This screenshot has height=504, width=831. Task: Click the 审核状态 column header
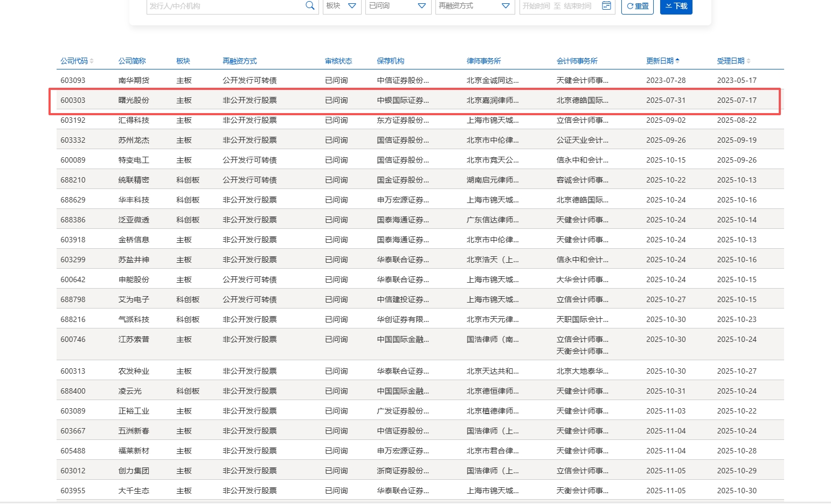[x=338, y=61]
